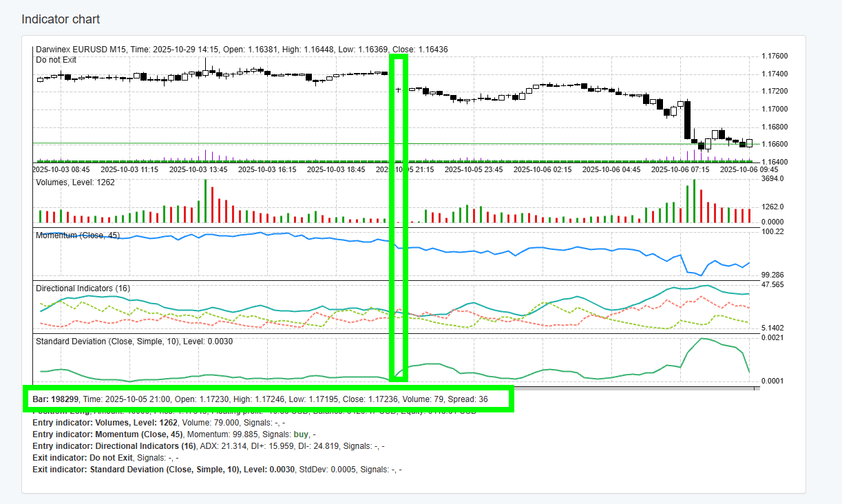The width and height of the screenshot is (842, 504).
Task: Click the "Indicator chart" heading
Action: (61, 19)
